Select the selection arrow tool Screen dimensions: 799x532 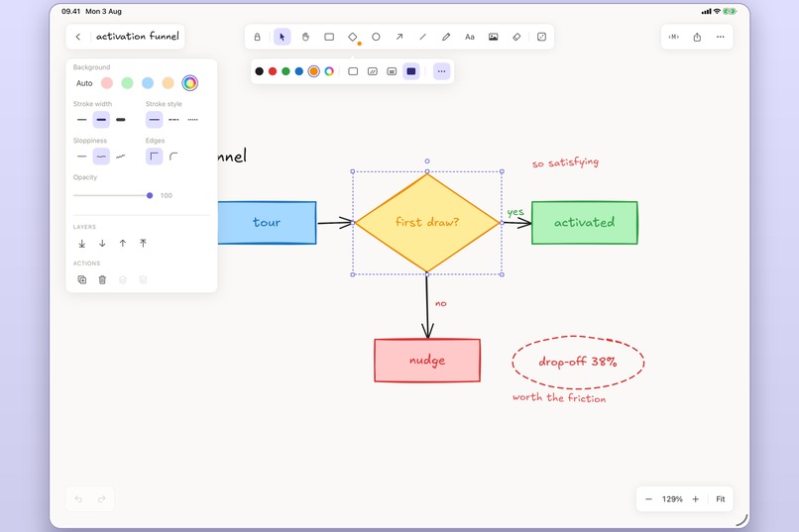coord(282,37)
